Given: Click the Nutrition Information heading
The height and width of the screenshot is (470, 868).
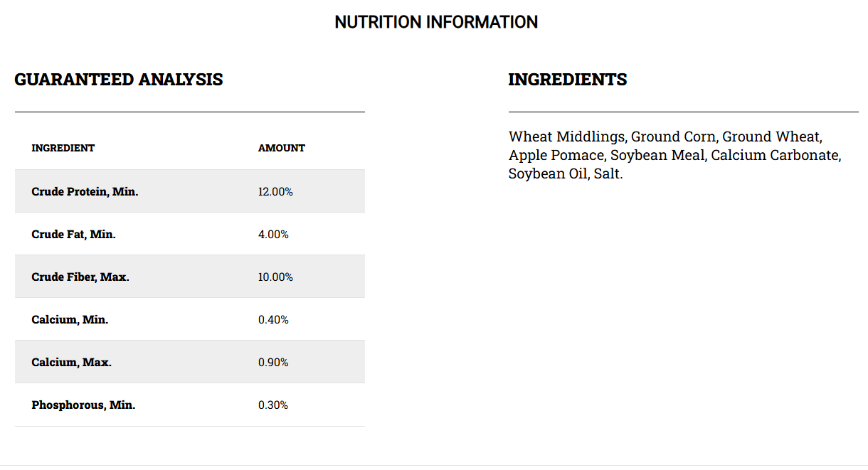Looking at the screenshot, I should click(436, 22).
